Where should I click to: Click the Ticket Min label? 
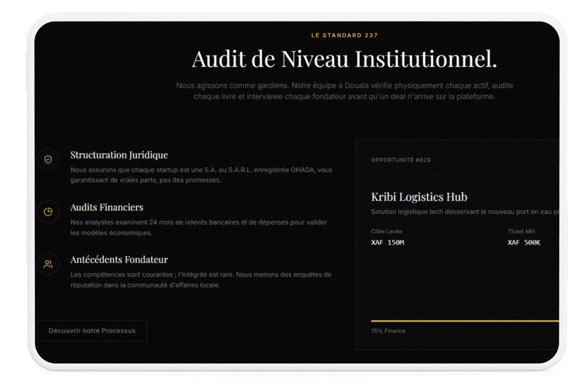coord(521,232)
